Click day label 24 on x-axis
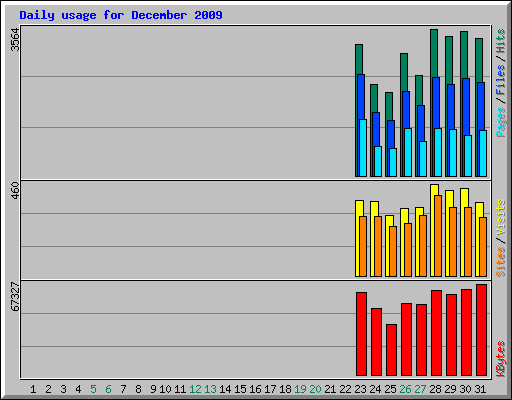 tap(375, 389)
